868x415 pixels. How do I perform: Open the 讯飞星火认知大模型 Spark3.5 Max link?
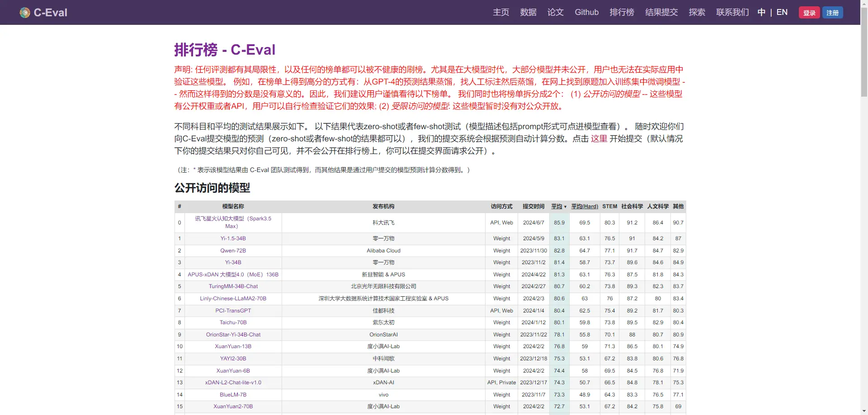[x=233, y=222]
